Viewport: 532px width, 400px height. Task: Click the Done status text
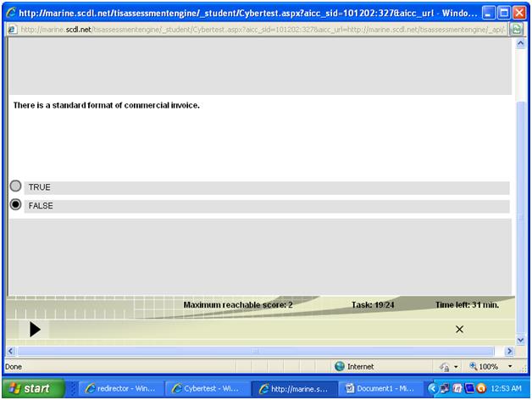tap(14, 367)
